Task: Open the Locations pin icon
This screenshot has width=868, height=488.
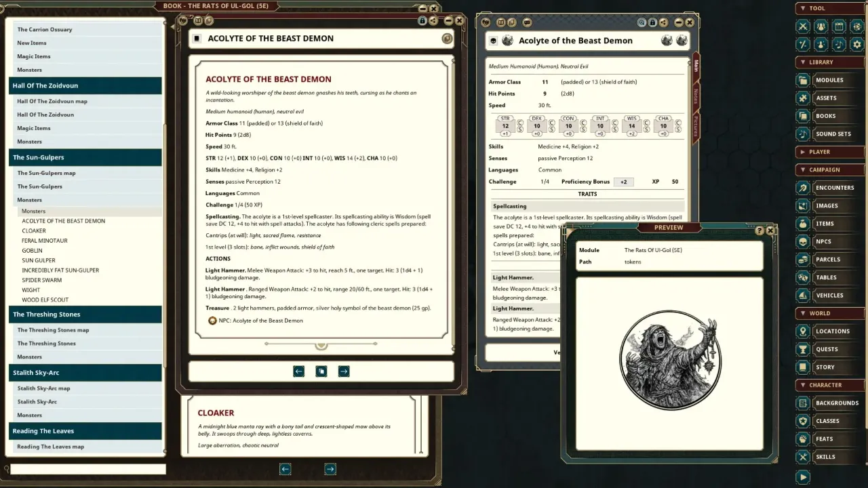Action: 804,331
